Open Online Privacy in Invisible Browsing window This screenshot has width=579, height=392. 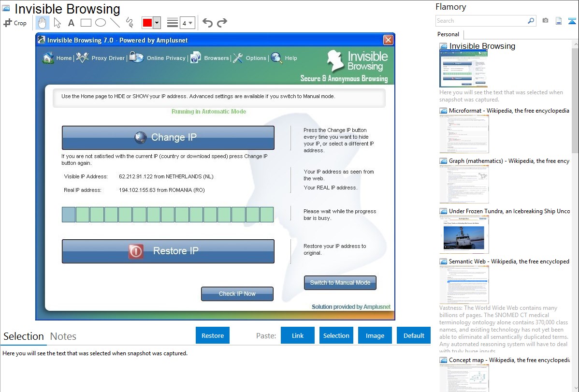click(x=166, y=58)
